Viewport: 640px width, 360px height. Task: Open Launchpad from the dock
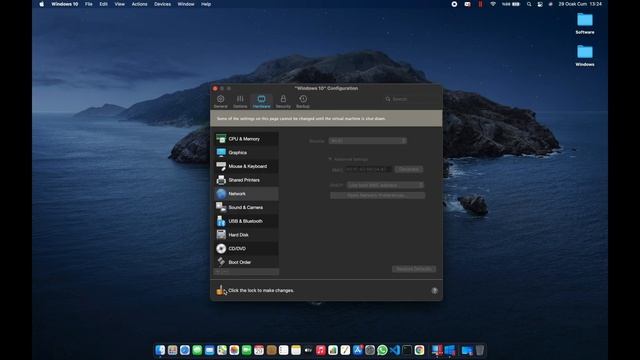click(x=172, y=350)
